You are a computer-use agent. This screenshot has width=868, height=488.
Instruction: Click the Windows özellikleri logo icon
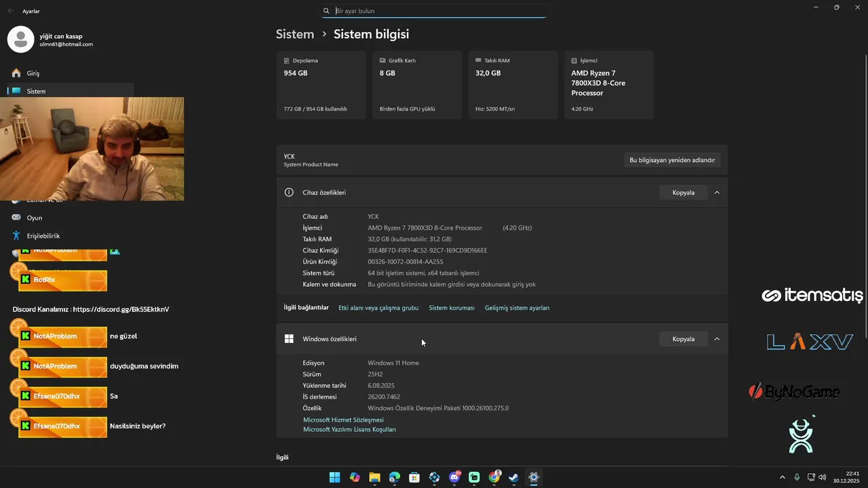pyautogui.click(x=289, y=339)
